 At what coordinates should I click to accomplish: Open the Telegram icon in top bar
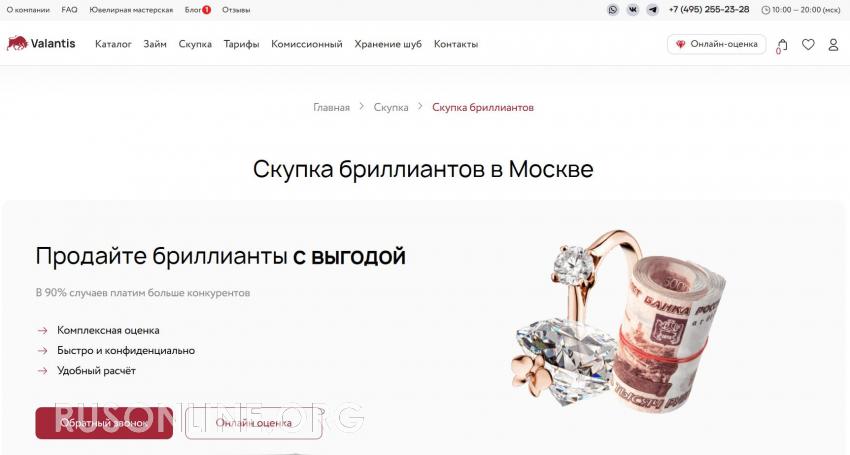coord(653,10)
